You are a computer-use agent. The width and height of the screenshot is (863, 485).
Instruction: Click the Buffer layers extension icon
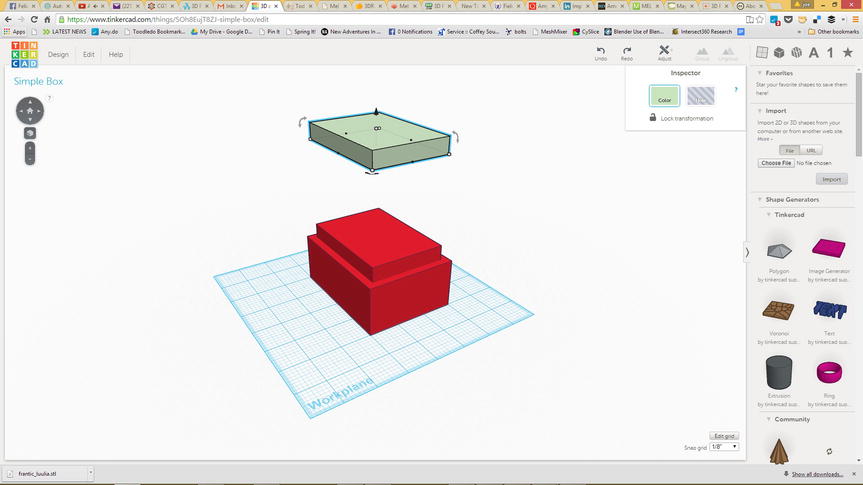pyautogui.click(x=831, y=19)
